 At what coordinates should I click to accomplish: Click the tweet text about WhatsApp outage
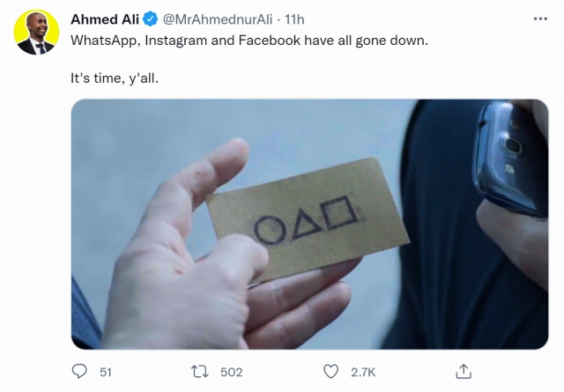tap(249, 41)
